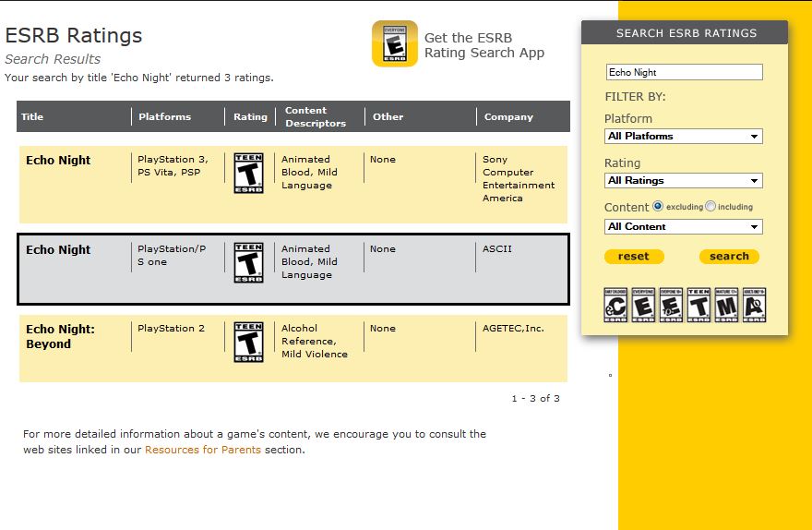The height and width of the screenshot is (530, 812).
Task: Click the ESRB Rating Search App icon
Action: (x=395, y=44)
